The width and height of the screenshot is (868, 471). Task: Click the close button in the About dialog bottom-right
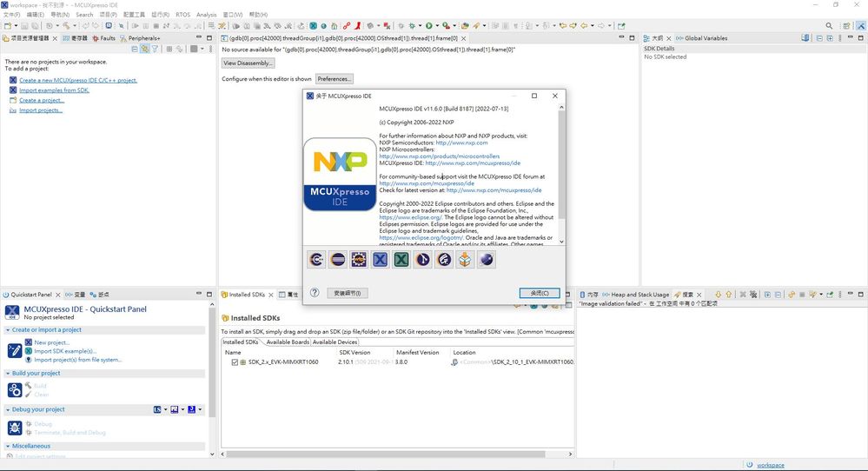[540, 293]
